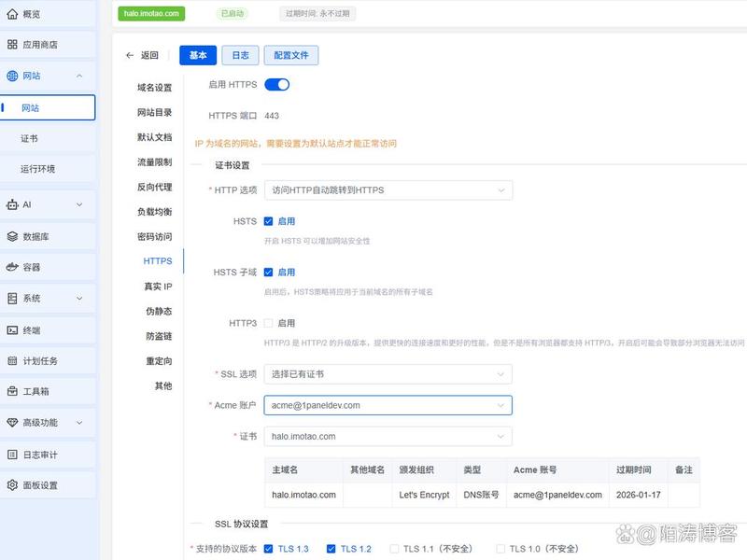Viewport: 747px width, 560px height.
Task: Open the HTTP 选项 dropdown
Action: click(388, 190)
